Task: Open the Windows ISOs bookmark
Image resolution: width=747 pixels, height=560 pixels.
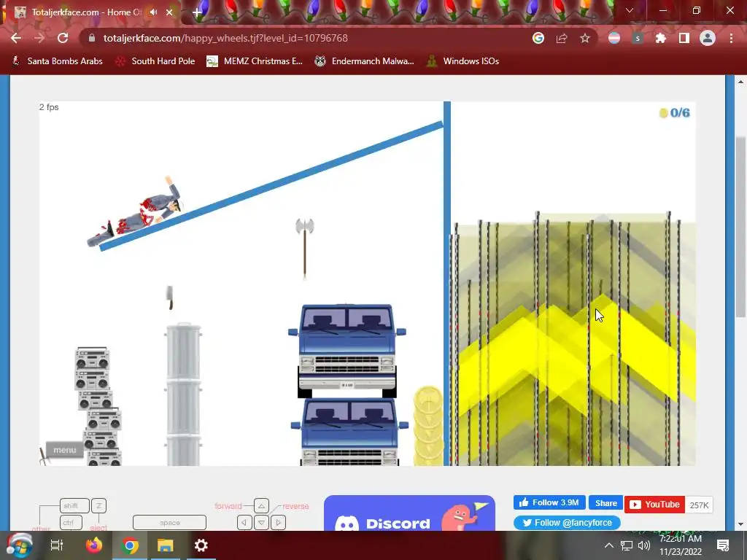Action: click(x=462, y=61)
